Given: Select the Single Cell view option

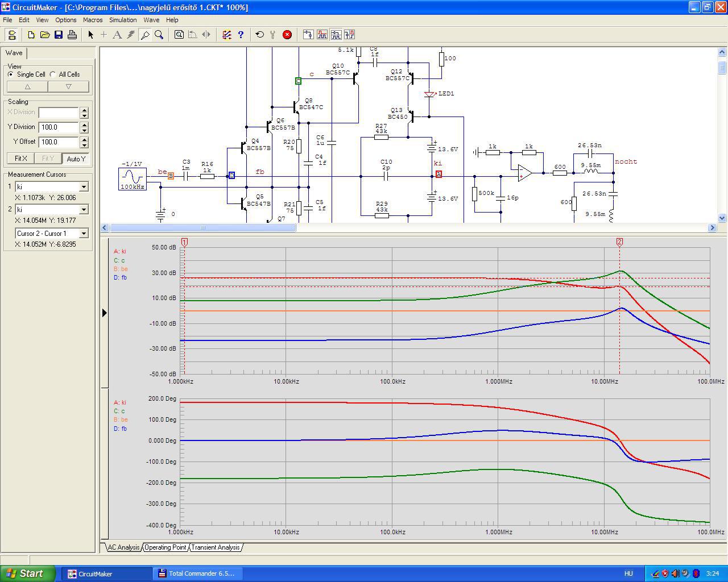Looking at the screenshot, I should point(11,74).
